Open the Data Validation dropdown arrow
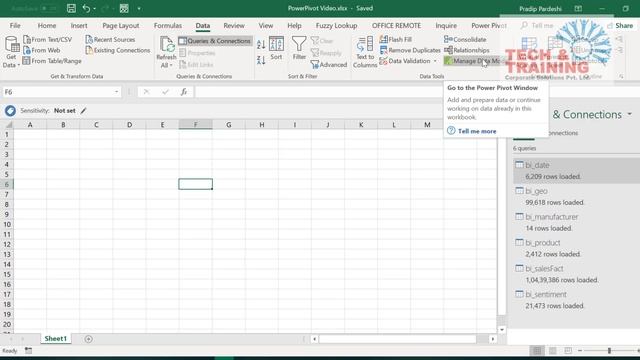The width and height of the screenshot is (640, 360). coord(435,61)
